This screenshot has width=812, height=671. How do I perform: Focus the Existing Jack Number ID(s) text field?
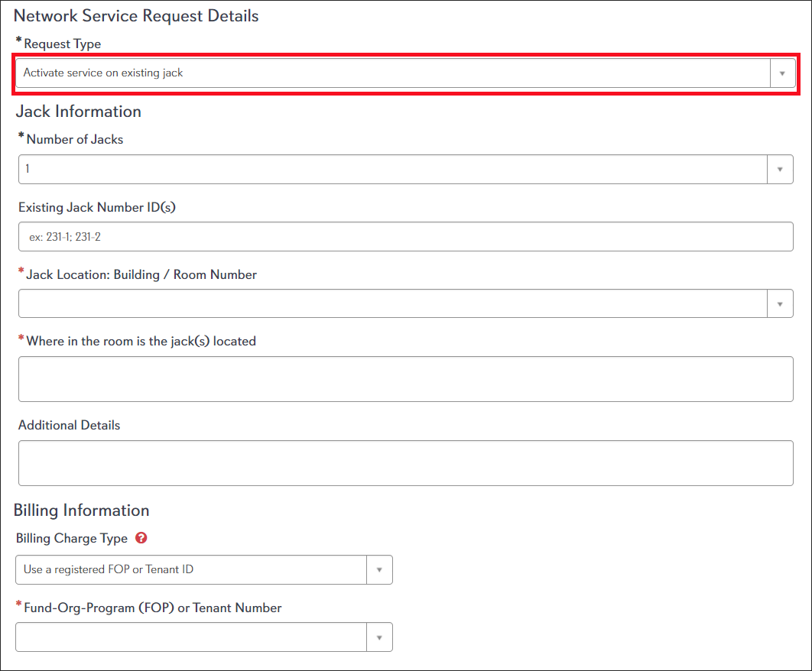click(x=405, y=237)
